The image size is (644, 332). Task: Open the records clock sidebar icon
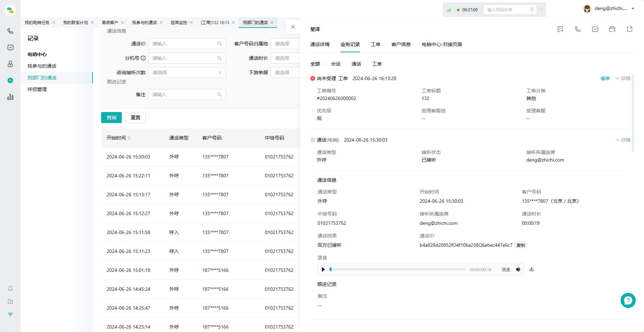coord(10,80)
